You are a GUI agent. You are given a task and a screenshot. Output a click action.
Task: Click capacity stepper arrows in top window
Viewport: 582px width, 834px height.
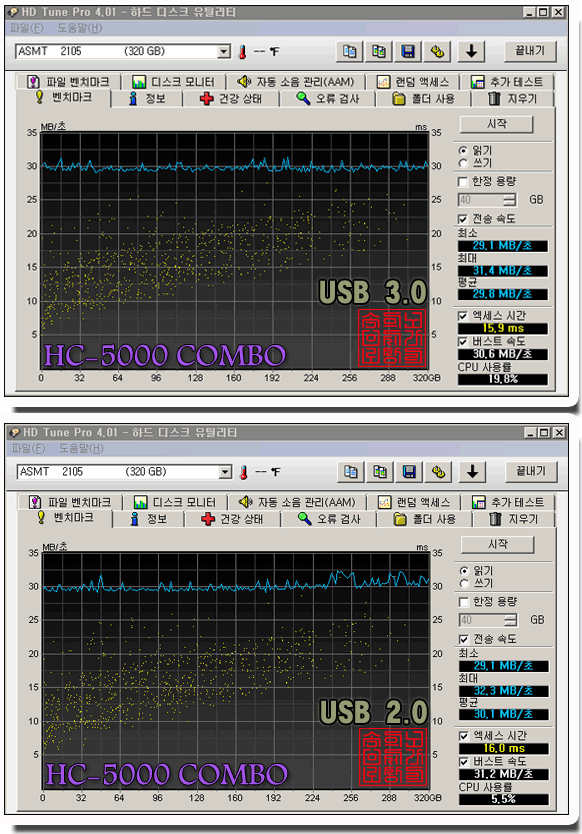coord(510,200)
